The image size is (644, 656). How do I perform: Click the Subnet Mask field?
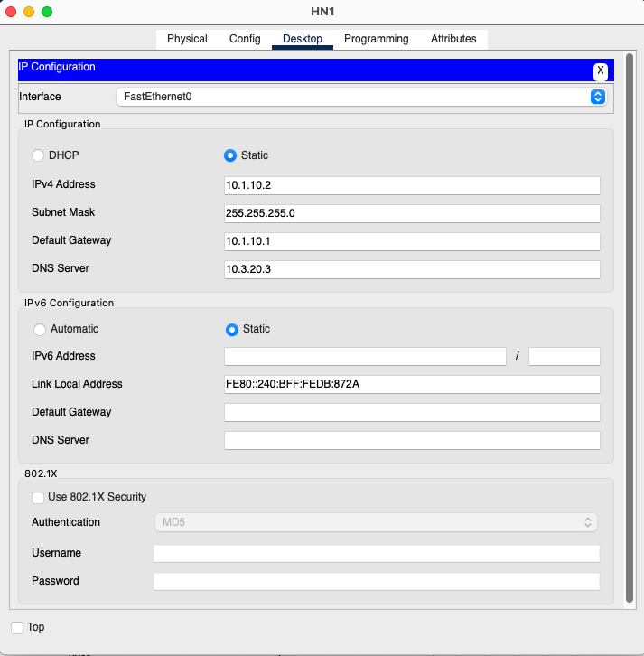click(x=412, y=213)
